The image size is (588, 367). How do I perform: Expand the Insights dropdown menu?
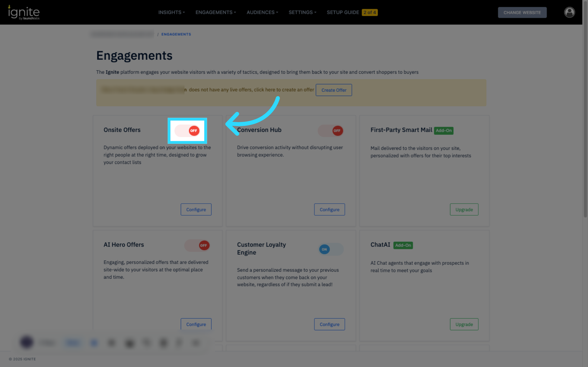171,13
